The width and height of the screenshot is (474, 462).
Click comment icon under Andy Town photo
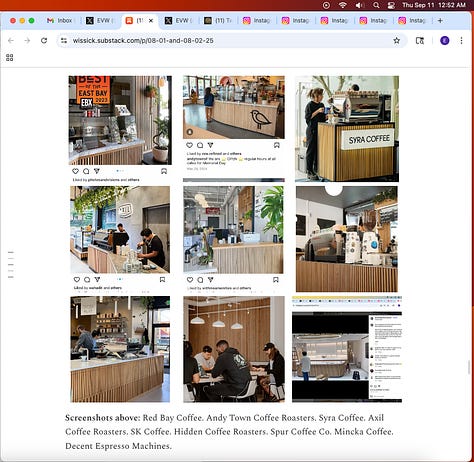200,145
